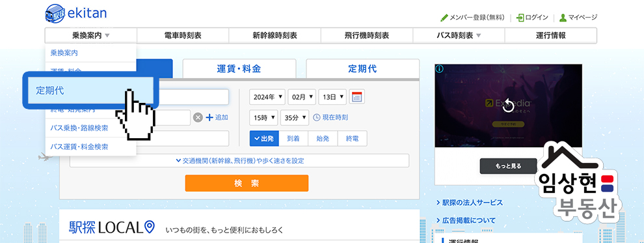Click the orange 検索 search button
The height and width of the screenshot is (243, 644).
pos(247,183)
